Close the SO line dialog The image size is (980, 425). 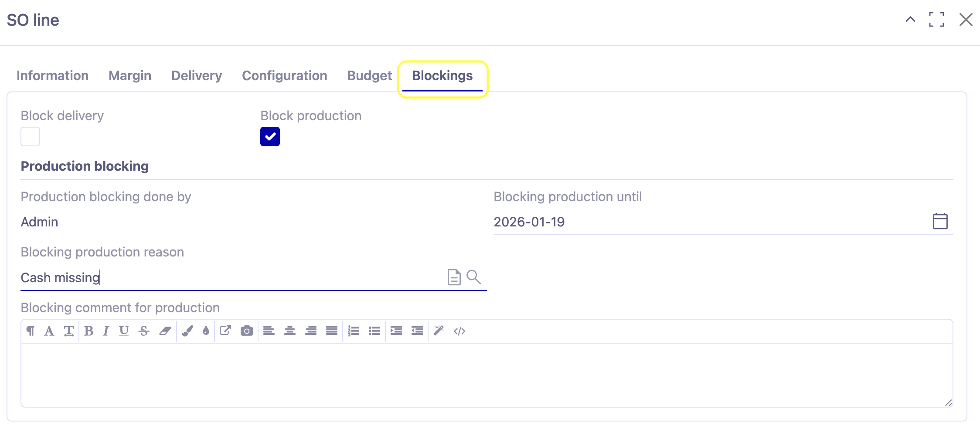(x=966, y=20)
